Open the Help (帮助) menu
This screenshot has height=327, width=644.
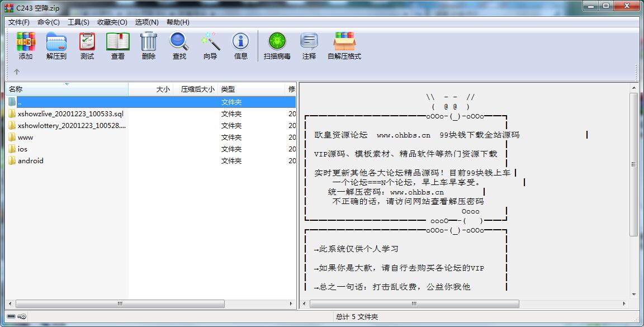click(178, 22)
